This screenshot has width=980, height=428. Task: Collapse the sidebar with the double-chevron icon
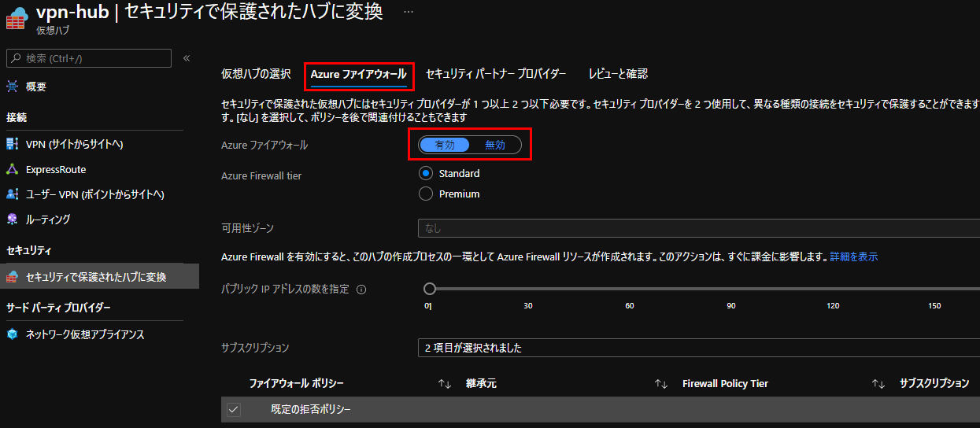pyautogui.click(x=187, y=58)
